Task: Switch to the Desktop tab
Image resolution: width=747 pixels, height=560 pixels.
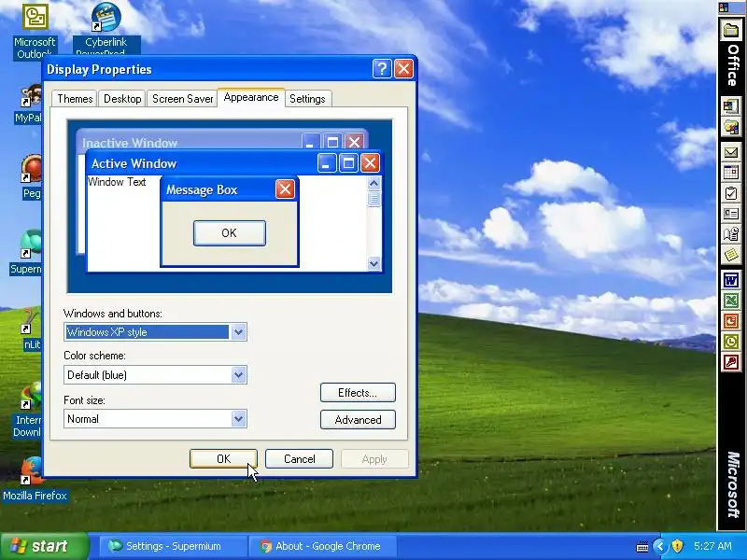Action: click(x=122, y=99)
